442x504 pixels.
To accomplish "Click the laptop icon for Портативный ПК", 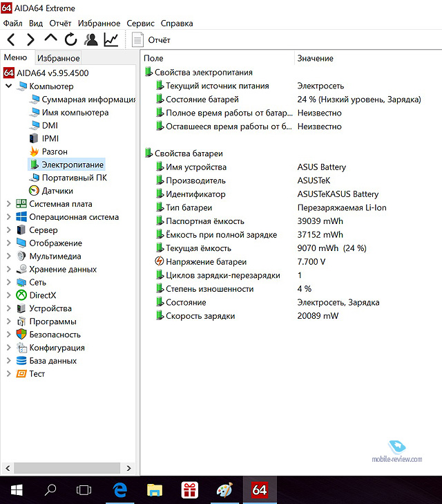I will click(34, 178).
